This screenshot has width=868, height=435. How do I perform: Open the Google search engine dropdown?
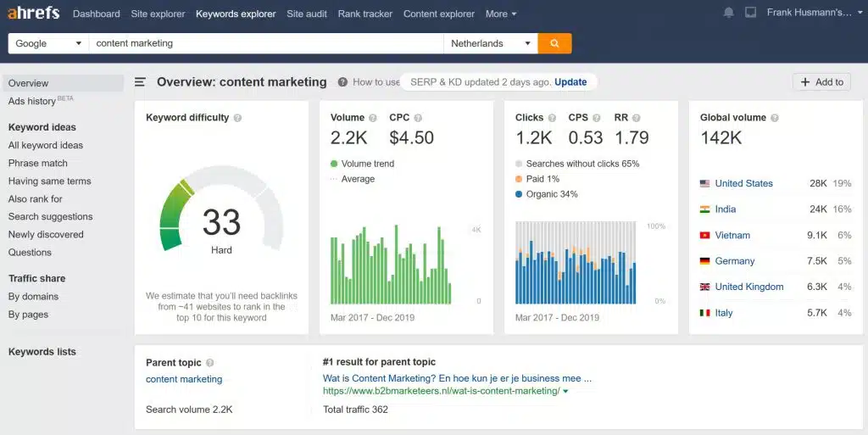pos(48,43)
